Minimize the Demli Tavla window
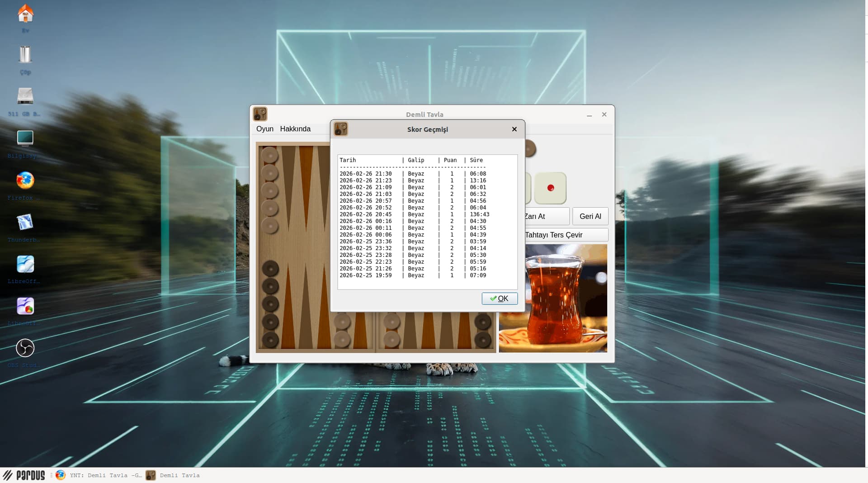Viewport: 868px width, 483px height. 589,115
